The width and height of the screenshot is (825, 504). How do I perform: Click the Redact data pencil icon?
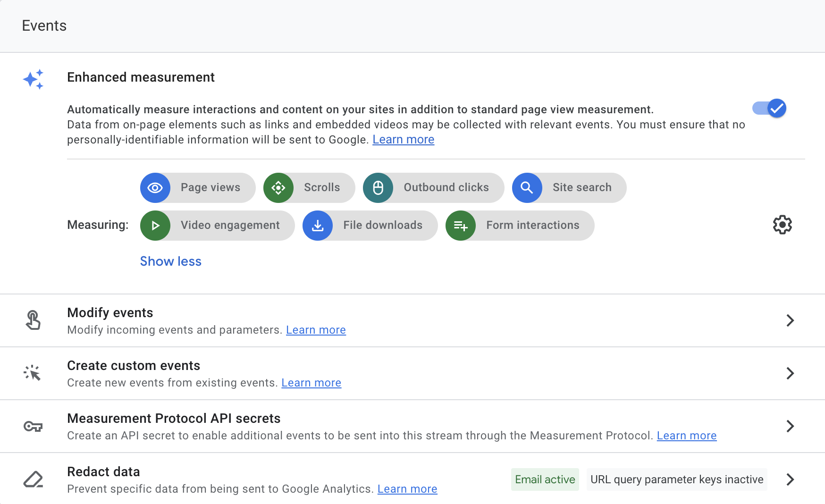[x=34, y=479]
